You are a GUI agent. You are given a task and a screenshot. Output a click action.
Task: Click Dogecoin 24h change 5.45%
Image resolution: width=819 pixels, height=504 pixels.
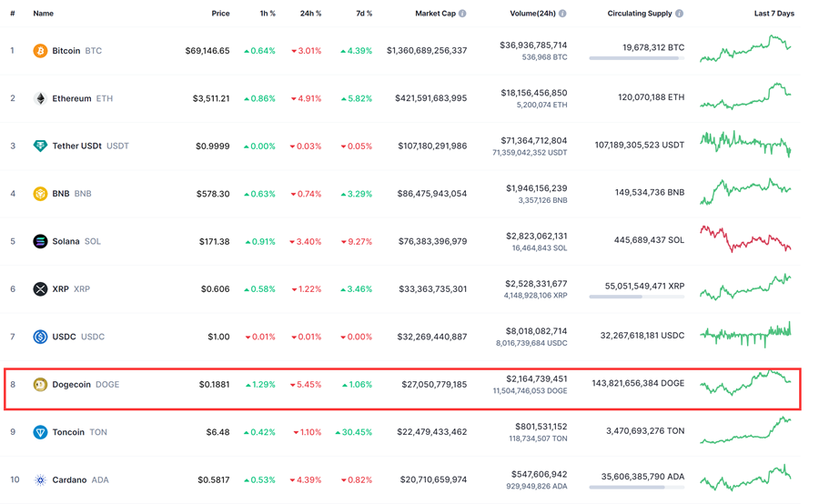point(306,385)
